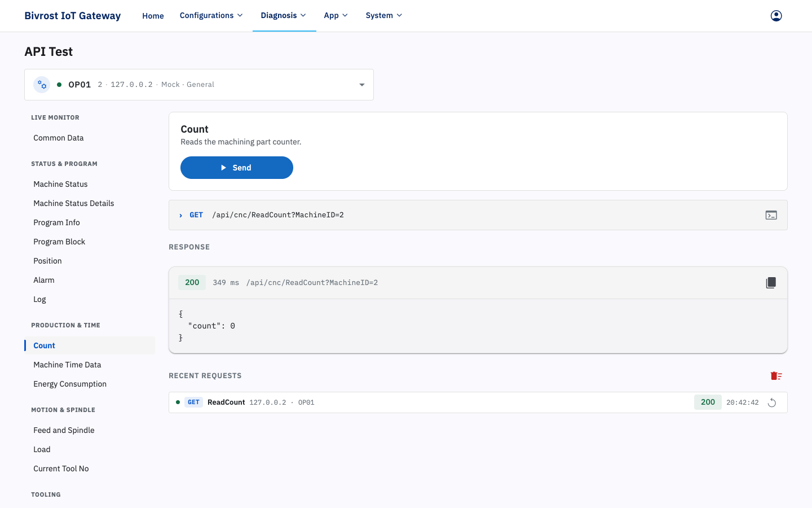Copy the response with the clipboard icon
Image resolution: width=812 pixels, height=508 pixels.
pos(771,283)
